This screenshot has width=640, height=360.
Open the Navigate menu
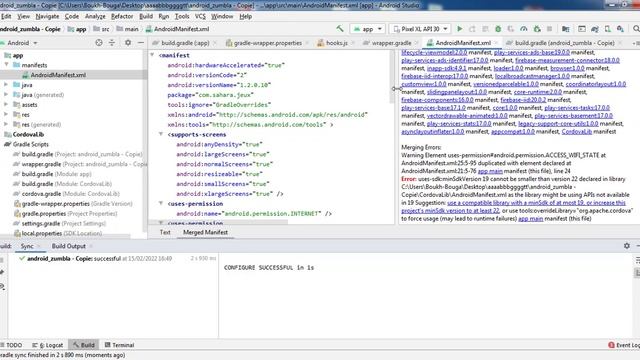(x=47, y=16)
